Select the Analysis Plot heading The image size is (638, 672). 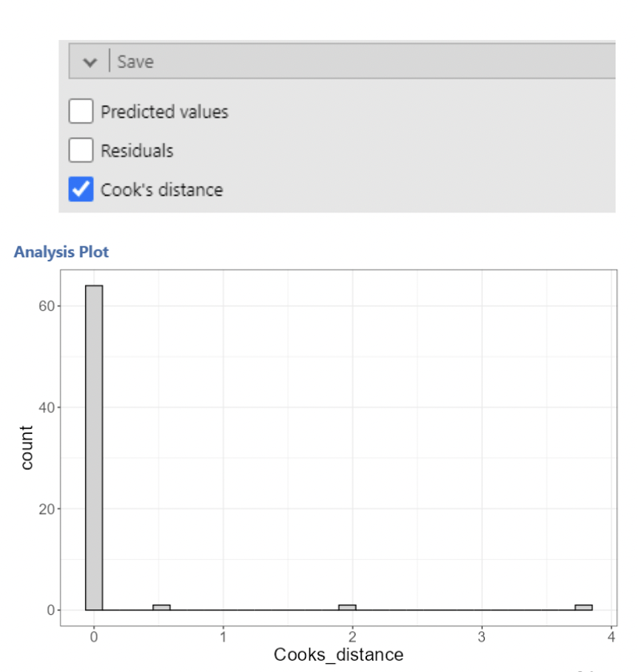point(62,252)
